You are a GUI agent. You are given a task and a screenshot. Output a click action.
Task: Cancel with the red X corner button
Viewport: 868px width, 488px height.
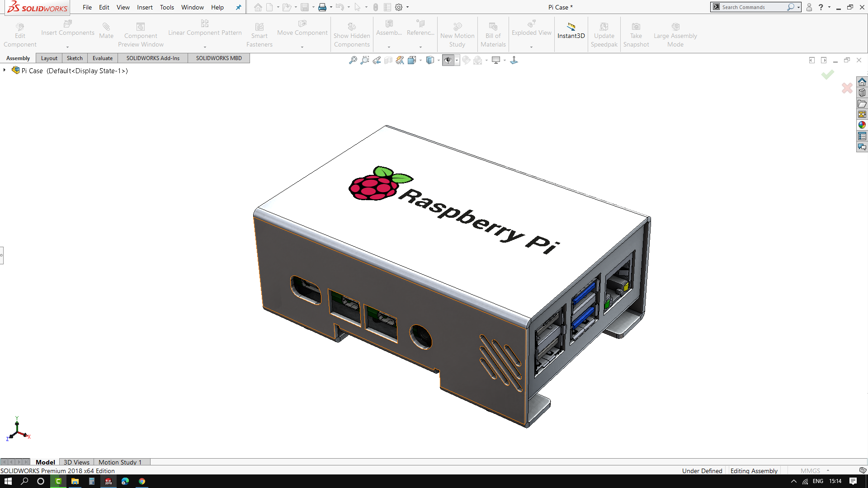click(x=847, y=88)
